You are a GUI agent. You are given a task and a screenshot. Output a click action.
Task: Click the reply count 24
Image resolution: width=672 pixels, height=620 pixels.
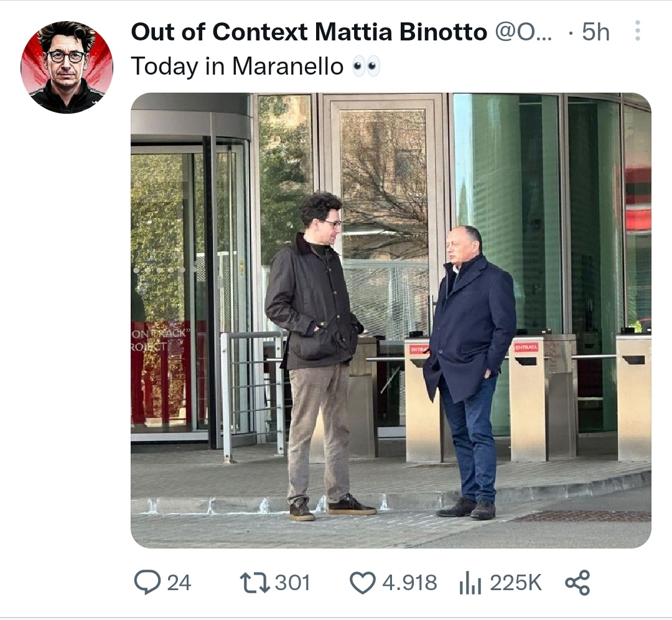(179, 583)
